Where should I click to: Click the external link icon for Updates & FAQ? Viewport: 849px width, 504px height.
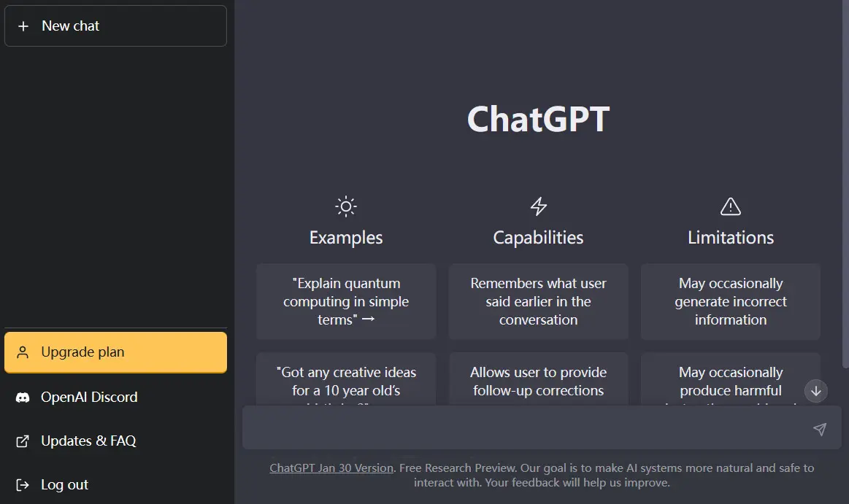click(x=23, y=441)
